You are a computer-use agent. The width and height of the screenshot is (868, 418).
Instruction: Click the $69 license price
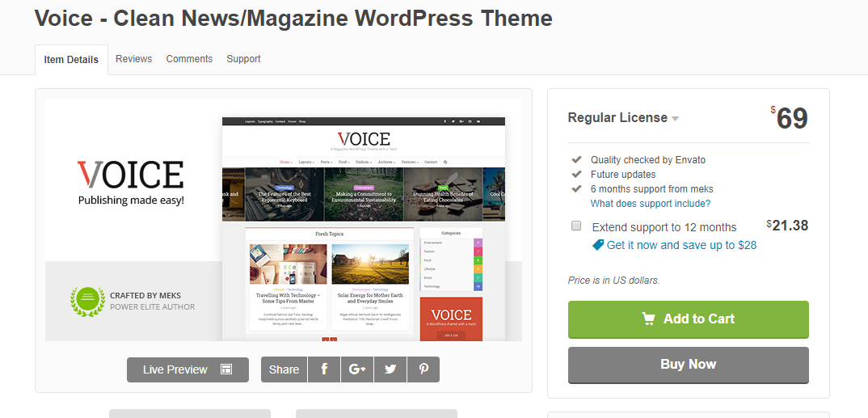(790, 118)
